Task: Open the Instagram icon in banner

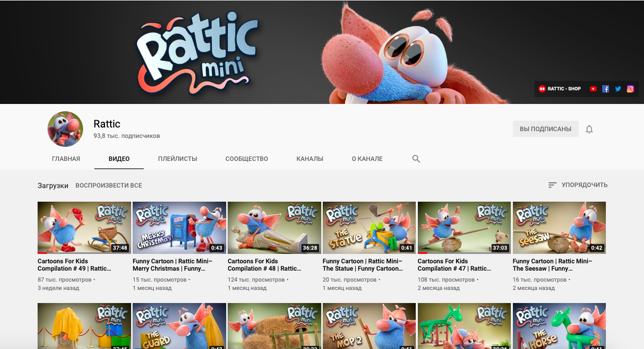Action: (630, 89)
